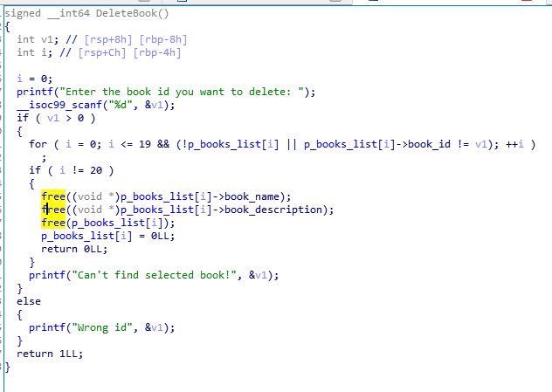This screenshot has width=552, height=392.
Task: Click the ++i increment in the for loop
Action: (x=514, y=144)
